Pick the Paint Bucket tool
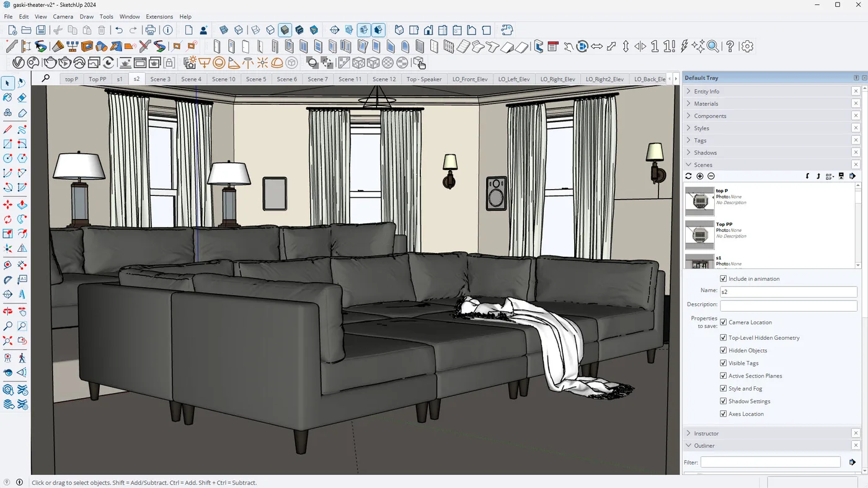The height and width of the screenshot is (488, 868). click(x=7, y=97)
